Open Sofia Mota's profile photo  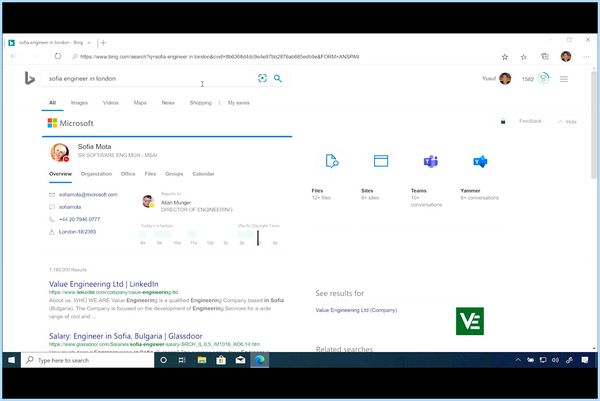coord(60,152)
